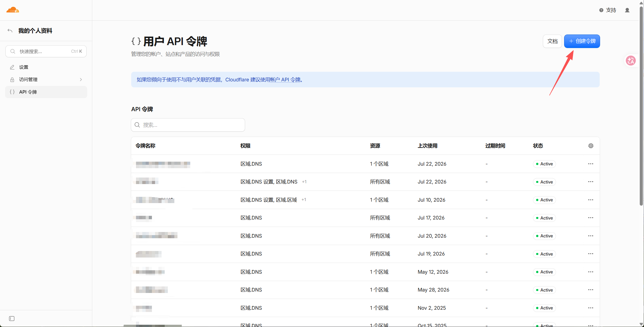Click the back arrow beside 我的个人资料
644x327 pixels.
(10, 31)
